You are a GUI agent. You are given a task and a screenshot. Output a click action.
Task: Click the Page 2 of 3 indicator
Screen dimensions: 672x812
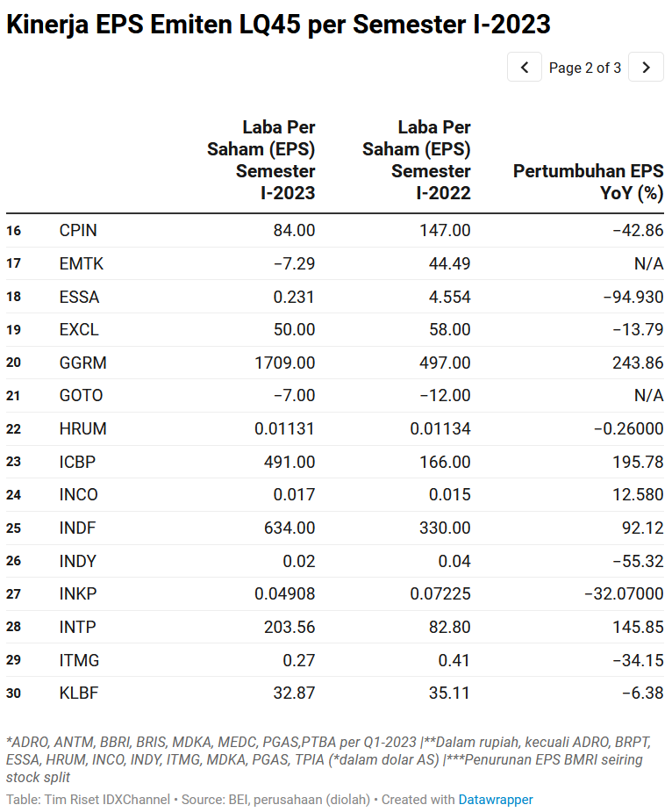point(585,68)
